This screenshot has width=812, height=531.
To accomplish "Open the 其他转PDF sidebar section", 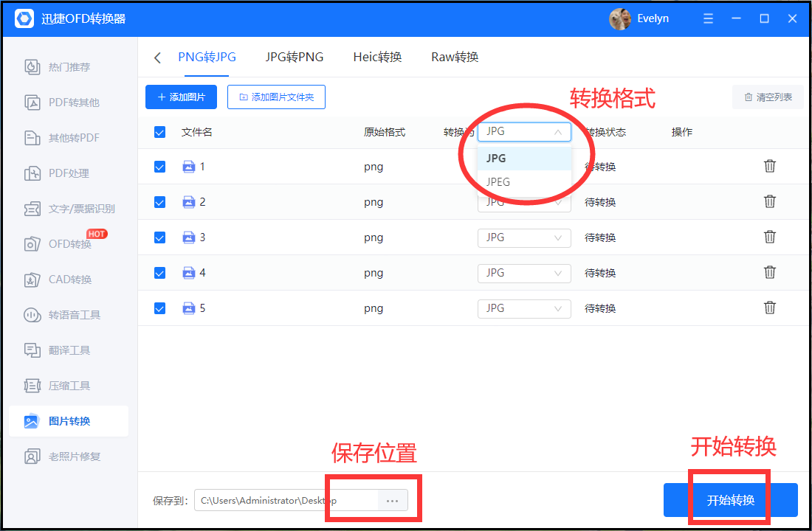I will (69, 138).
